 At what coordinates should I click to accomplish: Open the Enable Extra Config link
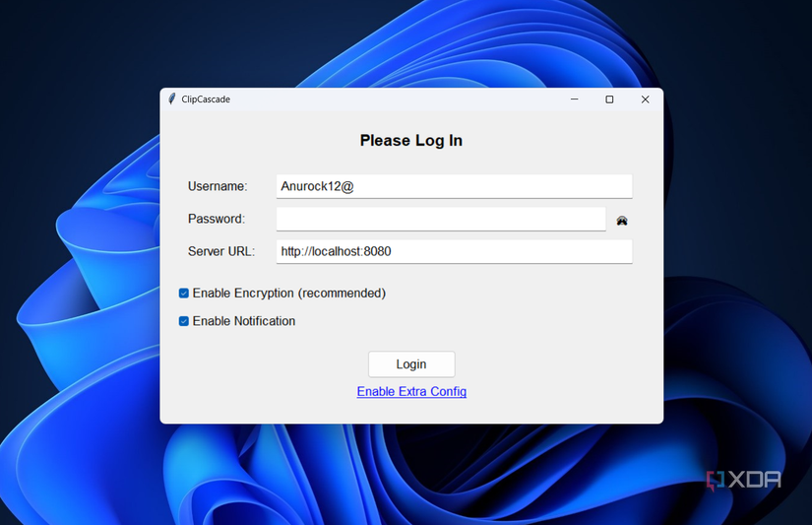tap(411, 391)
